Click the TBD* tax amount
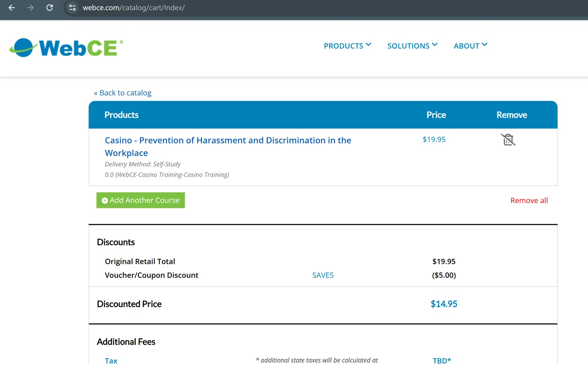The height and width of the screenshot is (365, 588). 442,361
